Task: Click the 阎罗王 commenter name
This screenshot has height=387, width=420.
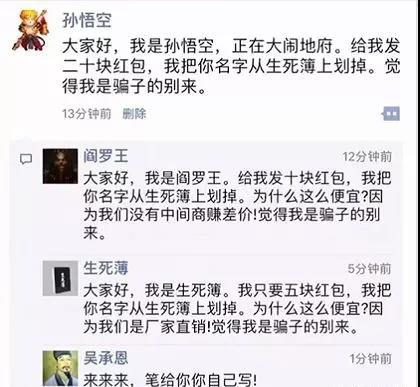Action: tap(105, 156)
